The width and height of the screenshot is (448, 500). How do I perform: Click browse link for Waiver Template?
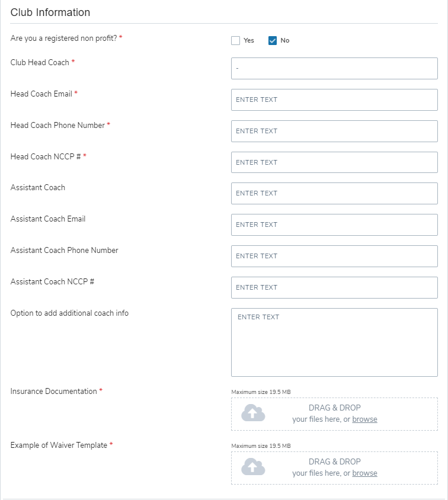tap(364, 473)
